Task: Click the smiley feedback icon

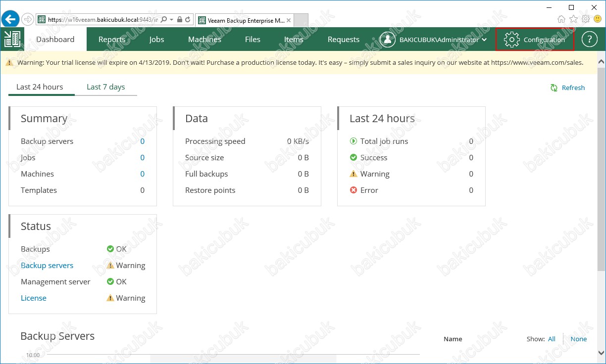Action: pyautogui.click(x=598, y=19)
